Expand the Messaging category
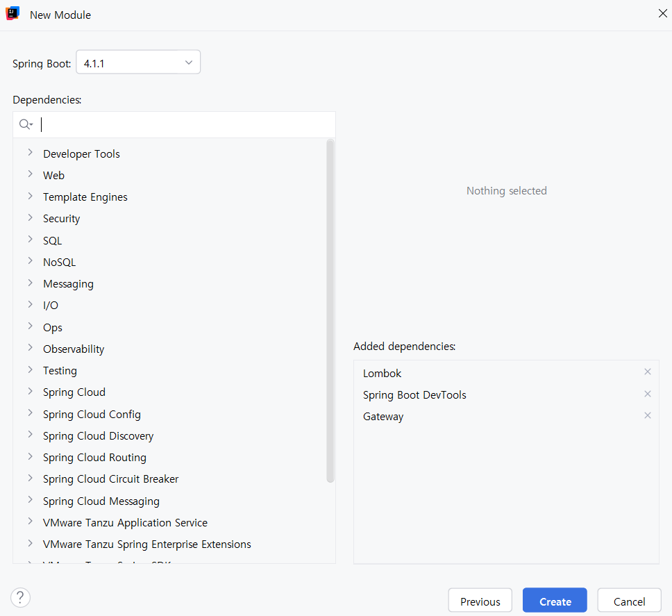 point(30,283)
